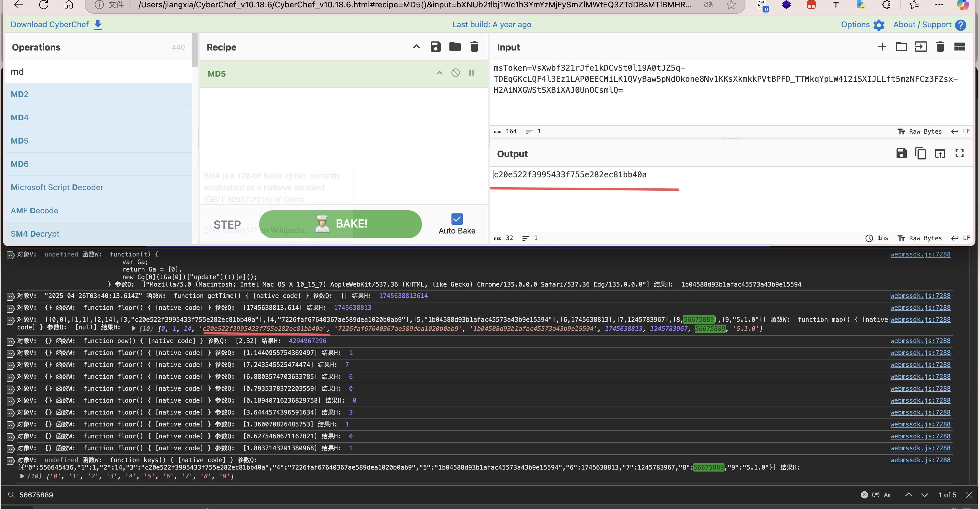Click the BAKE! button
Screen dimensions: 980x509
[x=340, y=224]
